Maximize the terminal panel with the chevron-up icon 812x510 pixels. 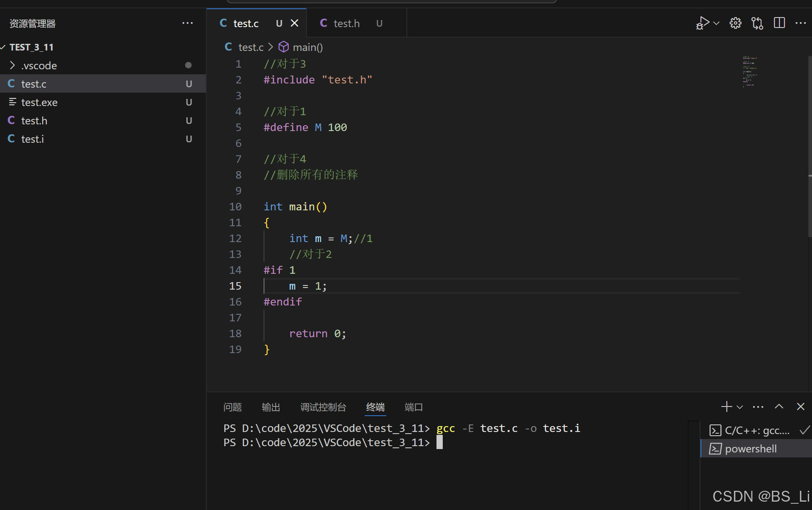(779, 406)
